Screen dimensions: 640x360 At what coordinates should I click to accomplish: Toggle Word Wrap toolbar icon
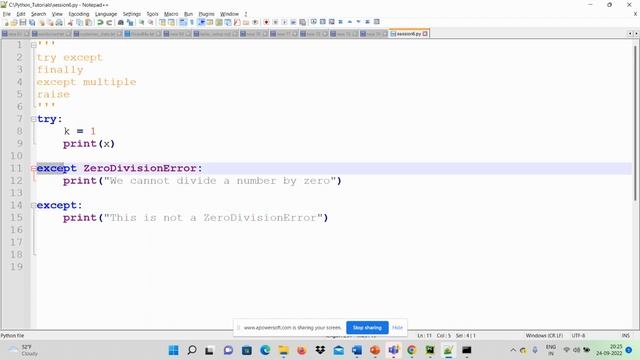(x=182, y=22)
